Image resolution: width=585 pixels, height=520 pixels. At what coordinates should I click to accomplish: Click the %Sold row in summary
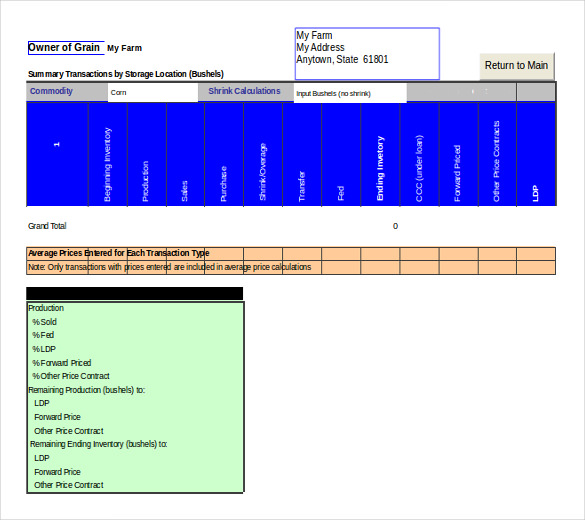(x=44, y=322)
